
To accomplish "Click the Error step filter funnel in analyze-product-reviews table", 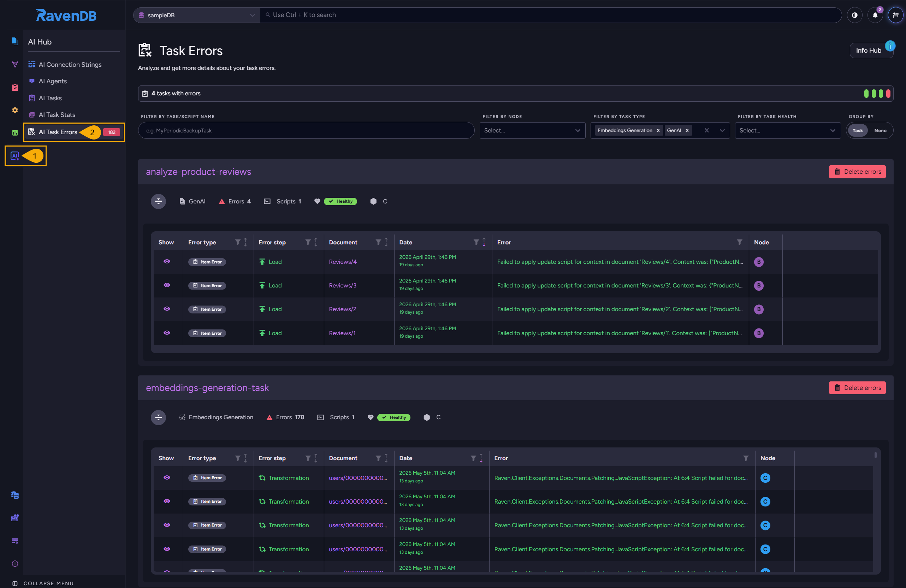I will click(x=308, y=242).
